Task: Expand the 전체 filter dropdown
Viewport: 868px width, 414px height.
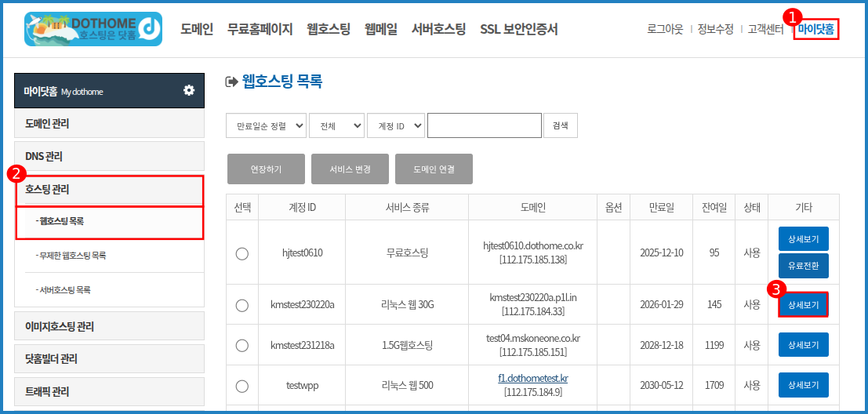Action: tap(336, 125)
